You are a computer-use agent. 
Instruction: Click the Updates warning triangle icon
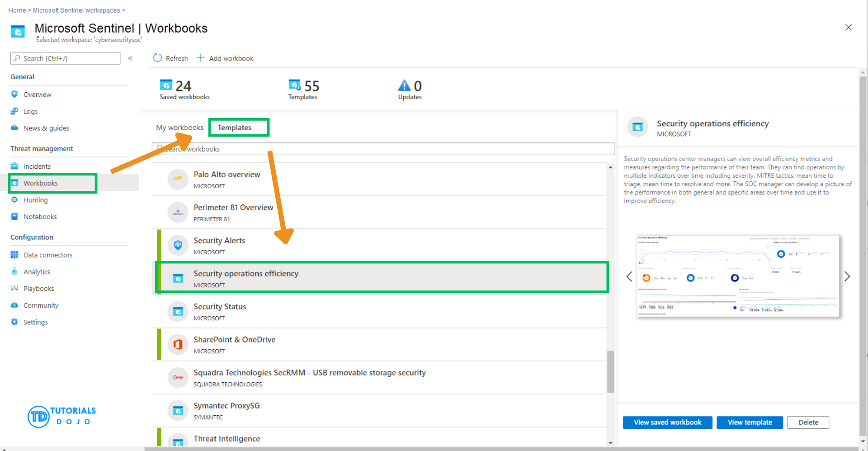pyautogui.click(x=404, y=85)
